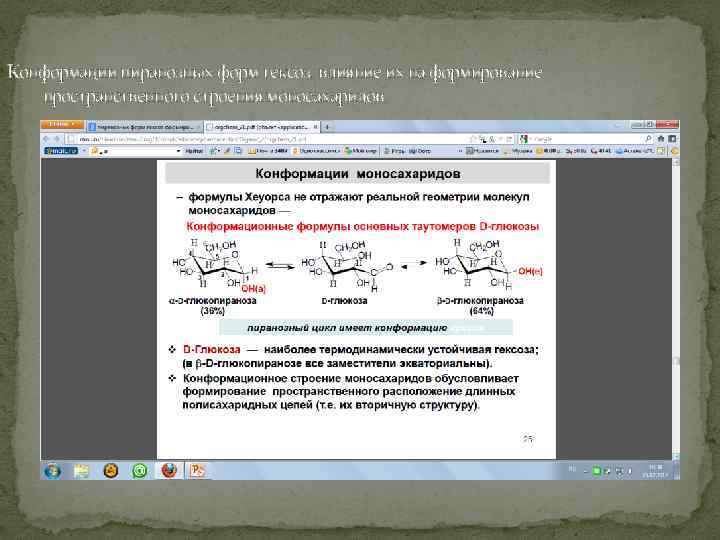The width and height of the screenshot is (720, 540).
Task: Go forward to the next page
Action: click(x=57, y=139)
